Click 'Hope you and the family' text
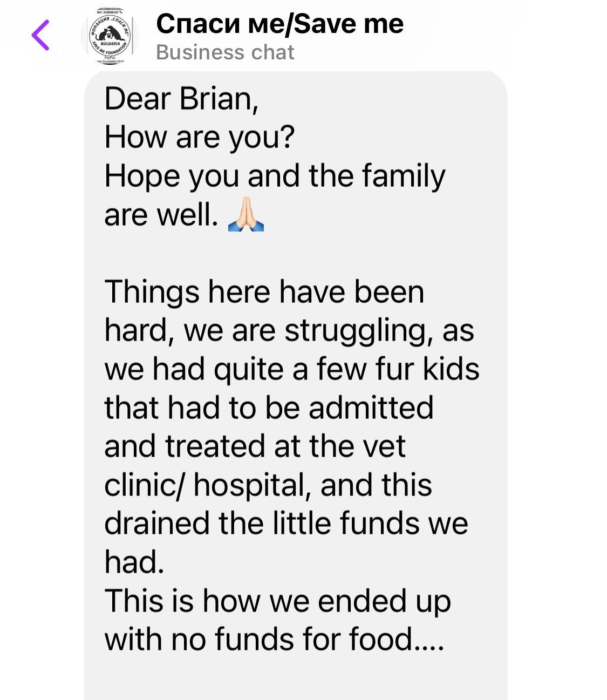The height and width of the screenshot is (700, 607). click(x=275, y=176)
